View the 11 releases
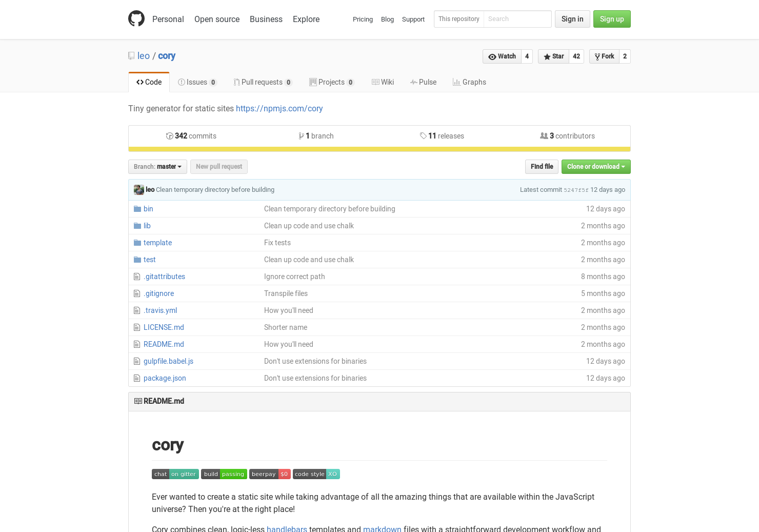 tap(442, 136)
